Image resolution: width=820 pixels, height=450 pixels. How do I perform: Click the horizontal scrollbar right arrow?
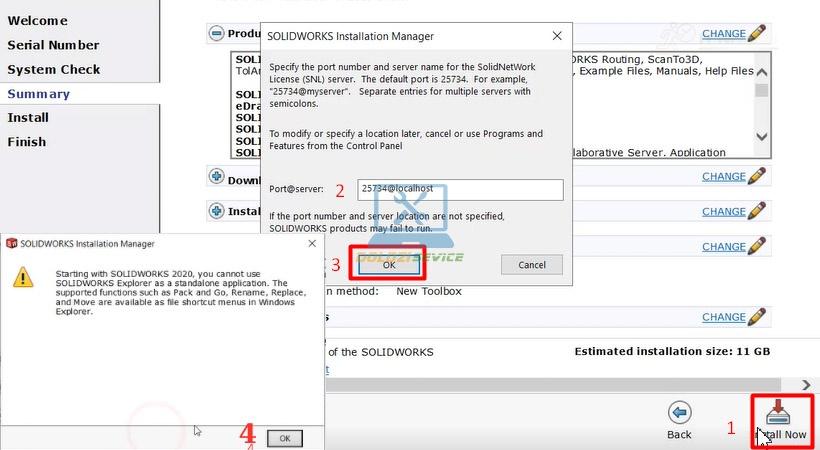click(x=807, y=385)
